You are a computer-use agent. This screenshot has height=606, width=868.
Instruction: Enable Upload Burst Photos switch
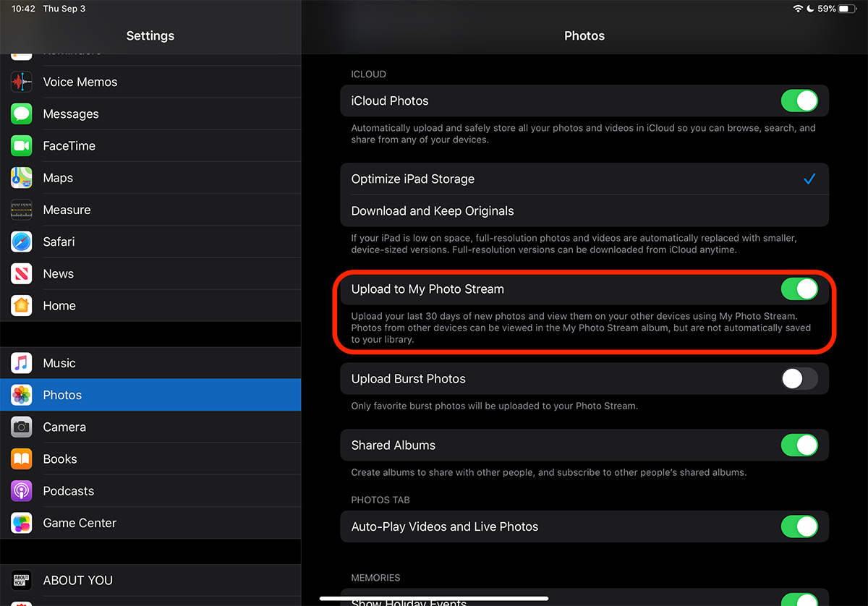coord(799,379)
